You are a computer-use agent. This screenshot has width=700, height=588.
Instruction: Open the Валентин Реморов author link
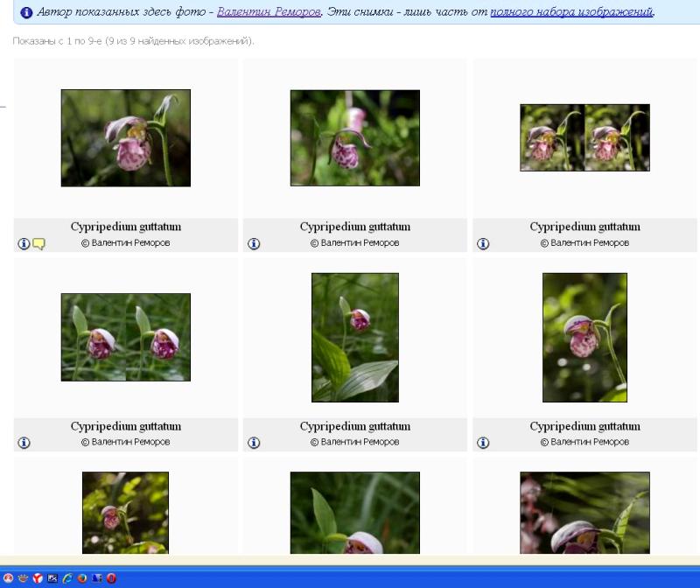pos(269,12)
